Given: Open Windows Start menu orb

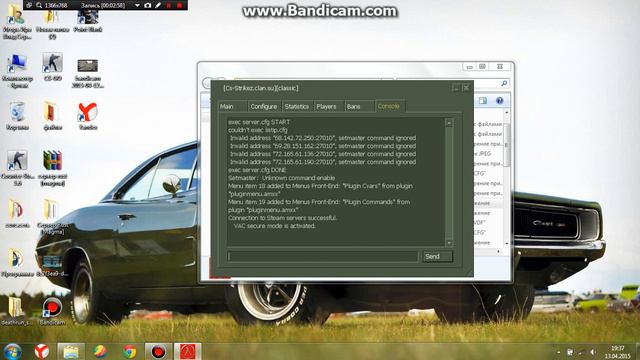Looking at the screenshot, I should click(13, 351).
